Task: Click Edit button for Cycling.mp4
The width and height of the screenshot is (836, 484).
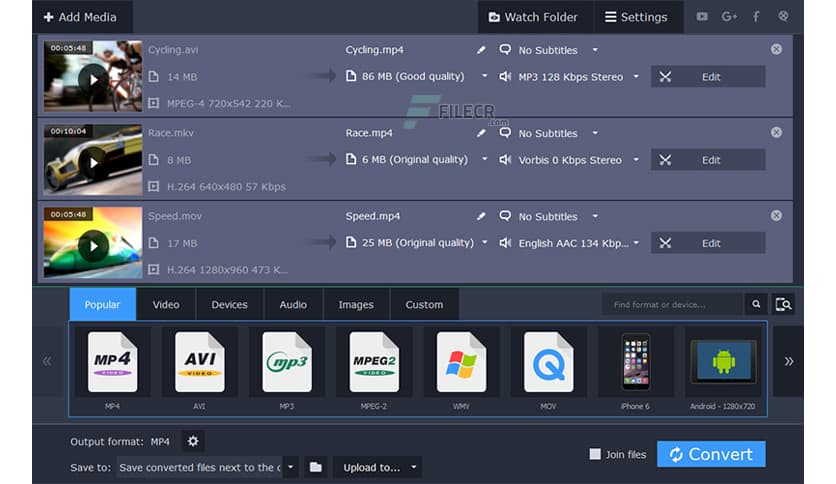Action: [x=708, y=77]
